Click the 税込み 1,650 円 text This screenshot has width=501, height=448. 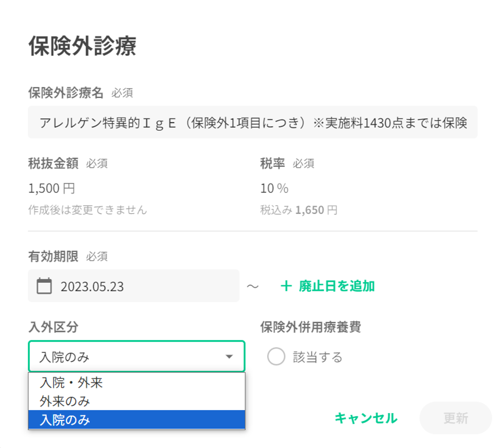tap(299, 210)
